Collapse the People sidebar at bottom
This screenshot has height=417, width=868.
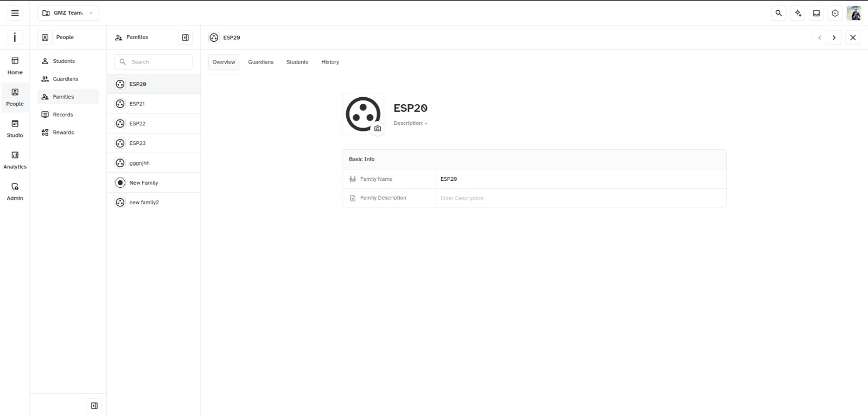click(x=94, y=406)
